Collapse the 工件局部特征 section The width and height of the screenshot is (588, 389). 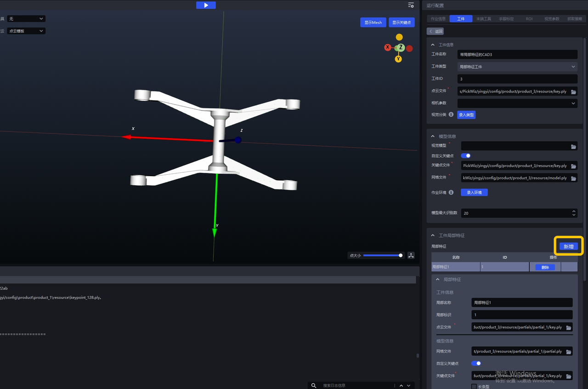coord(433,235)
